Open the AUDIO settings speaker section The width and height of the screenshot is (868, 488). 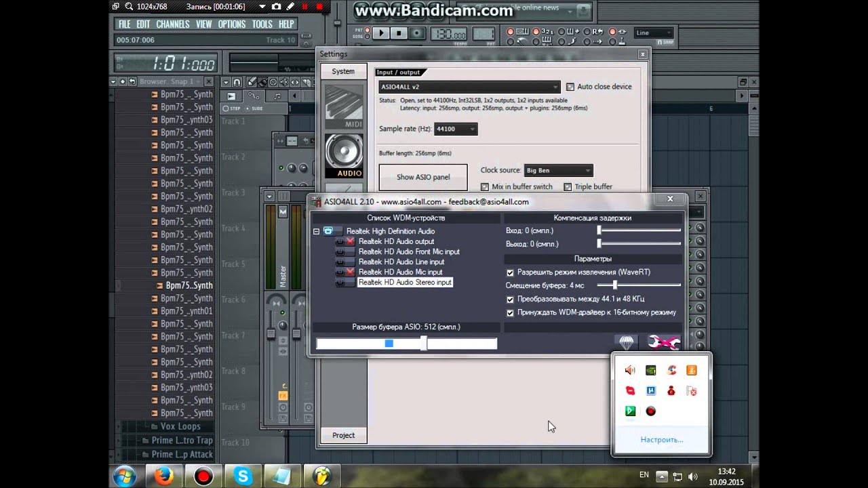(x=344, y=156)
